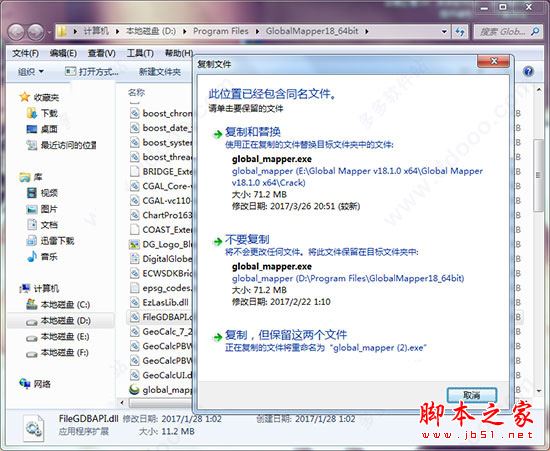Select the epsg_codes file icon
Viewport: 550px width, 451px height.
pos(135,288)
